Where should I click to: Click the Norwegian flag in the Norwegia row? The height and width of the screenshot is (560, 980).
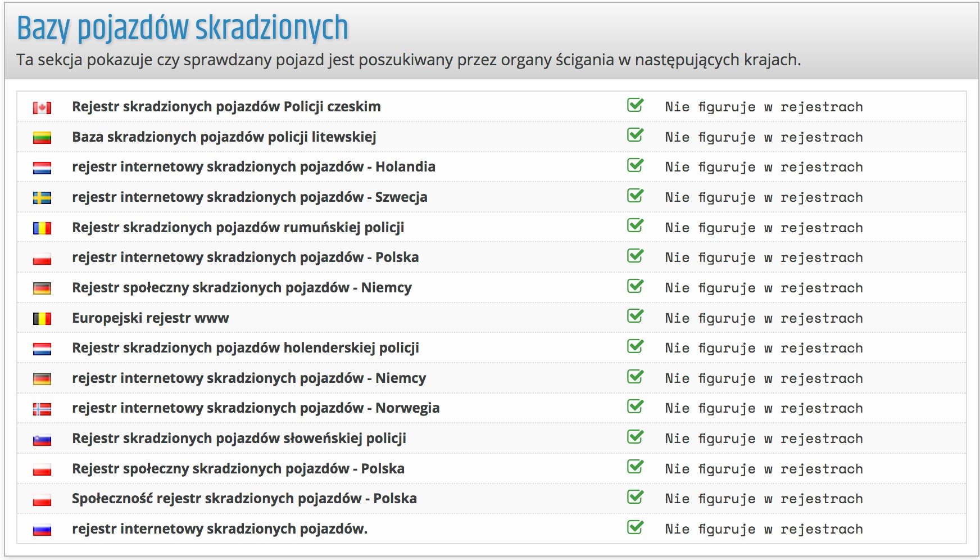[42, 409]
